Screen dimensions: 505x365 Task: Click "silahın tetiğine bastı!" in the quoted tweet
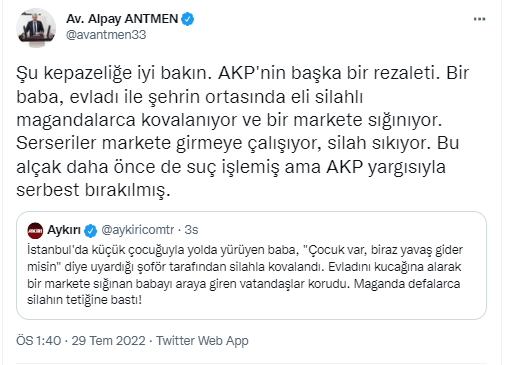click(x=84, y=300)
